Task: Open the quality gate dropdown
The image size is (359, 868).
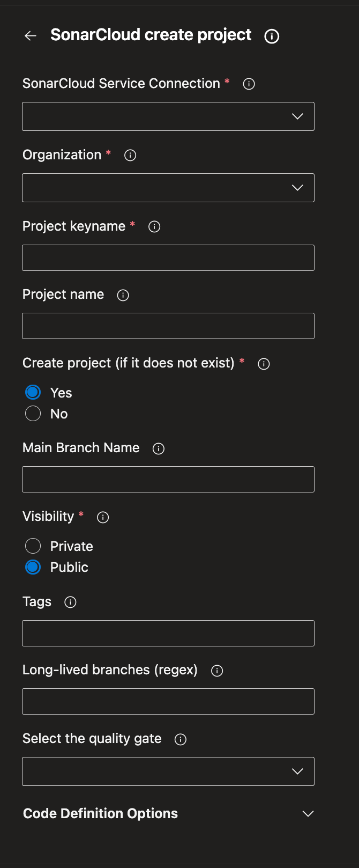Action: coord(168,771)
